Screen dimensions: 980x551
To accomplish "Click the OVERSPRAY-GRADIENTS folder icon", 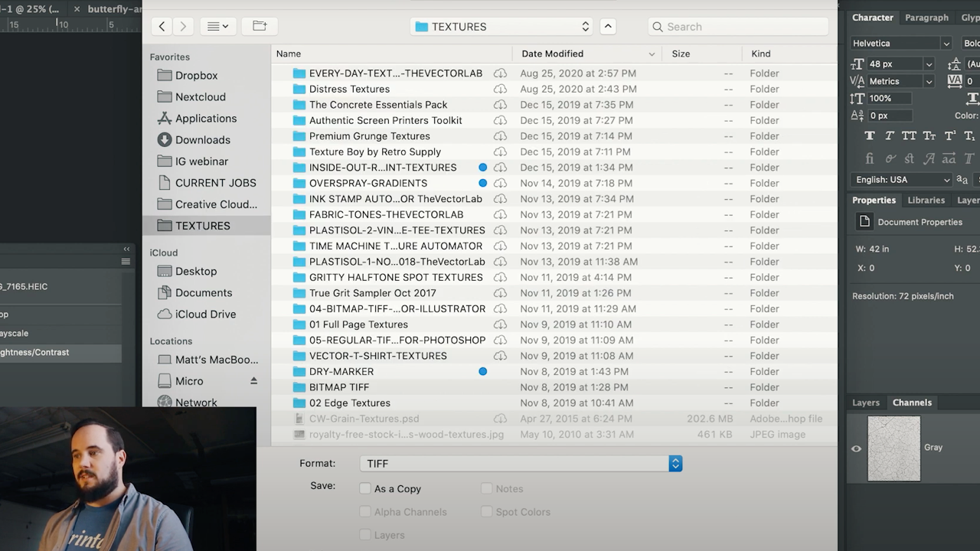I will (299, 183).
